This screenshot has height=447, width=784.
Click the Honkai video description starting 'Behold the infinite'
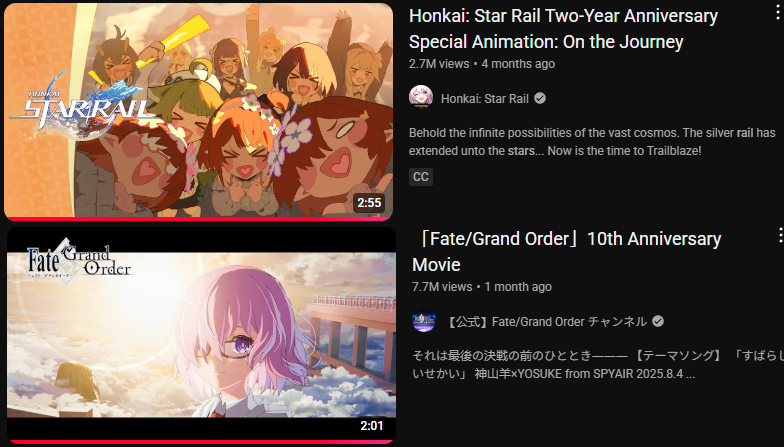point(592,142)
